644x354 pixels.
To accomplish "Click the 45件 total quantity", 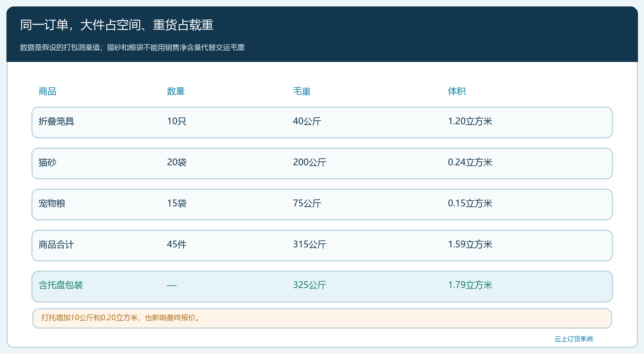I will coord(177,245).
